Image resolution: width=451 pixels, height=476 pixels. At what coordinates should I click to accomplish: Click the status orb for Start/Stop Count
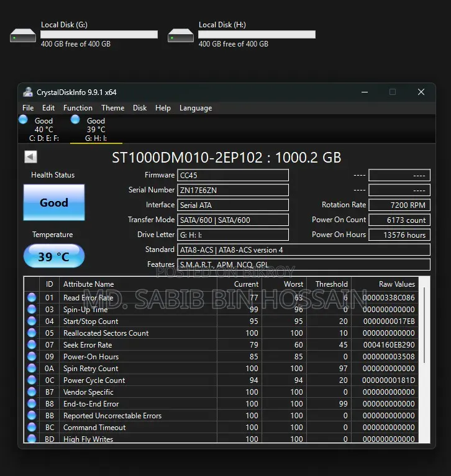(32, 321)
